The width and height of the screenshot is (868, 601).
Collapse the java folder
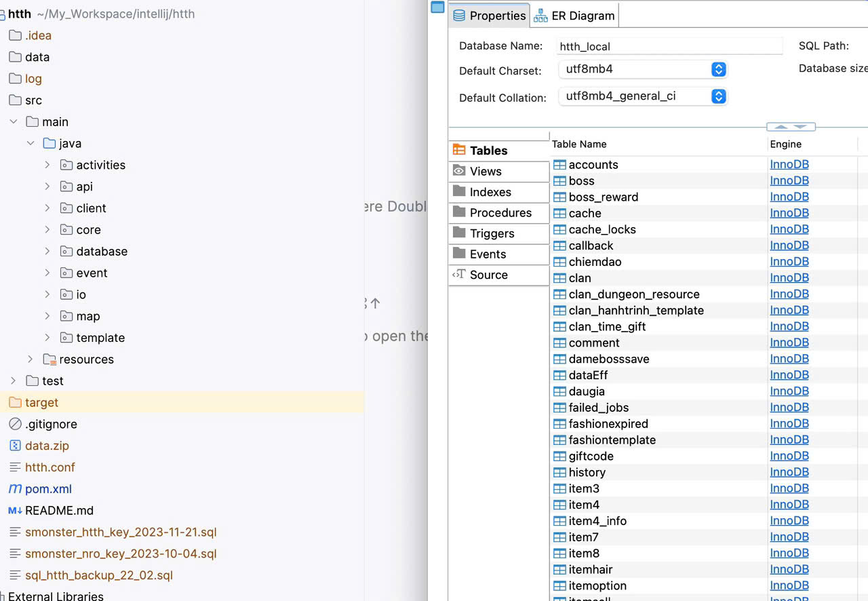(x=31, y=144)
